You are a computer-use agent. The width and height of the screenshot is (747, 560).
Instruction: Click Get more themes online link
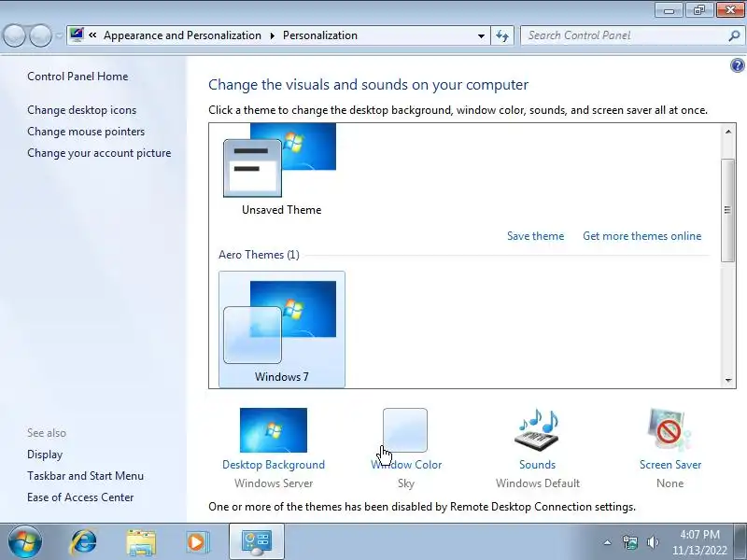tap(642, 236)
